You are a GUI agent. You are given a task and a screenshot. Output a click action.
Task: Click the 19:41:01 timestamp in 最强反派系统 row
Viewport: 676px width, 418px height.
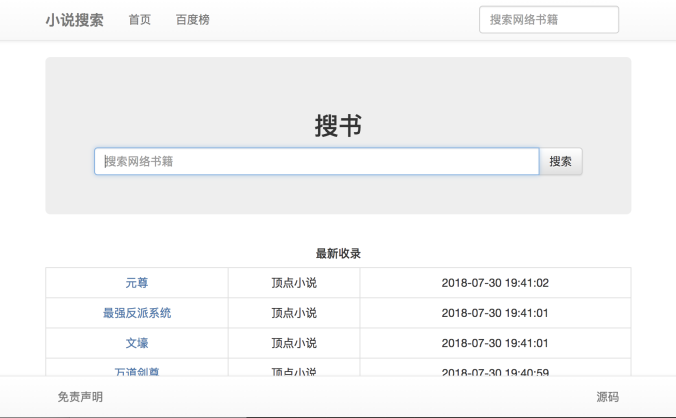(495, 313)
